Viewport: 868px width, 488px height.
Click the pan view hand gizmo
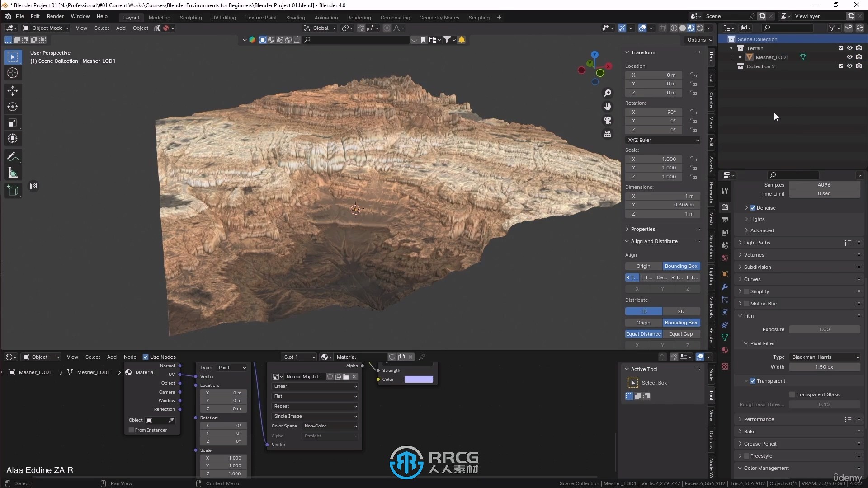point(608,107)
